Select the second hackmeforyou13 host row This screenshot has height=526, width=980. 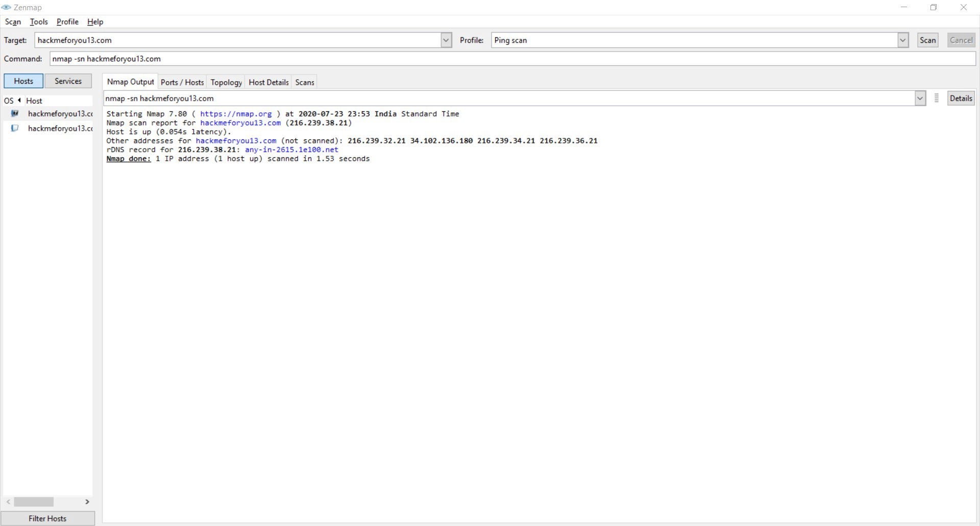coord(47,128)
